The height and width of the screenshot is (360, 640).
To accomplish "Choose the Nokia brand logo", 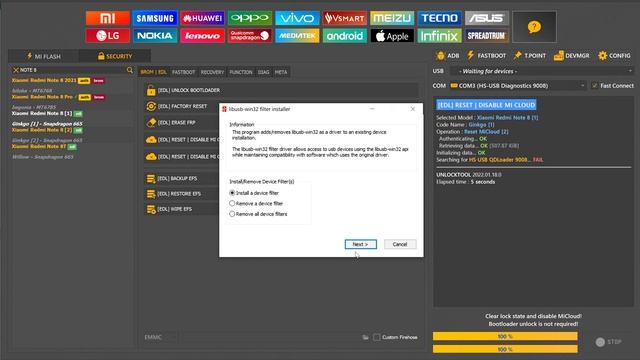I will click(155, 36).
